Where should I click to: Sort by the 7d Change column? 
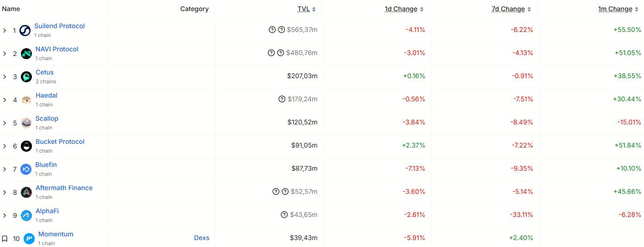click(511, 9)
